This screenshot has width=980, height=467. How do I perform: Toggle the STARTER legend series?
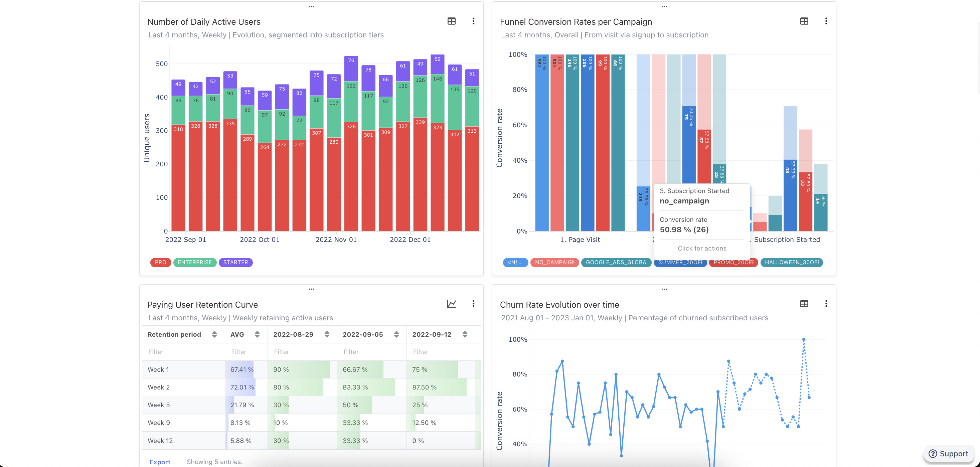[x=235, y=262]
